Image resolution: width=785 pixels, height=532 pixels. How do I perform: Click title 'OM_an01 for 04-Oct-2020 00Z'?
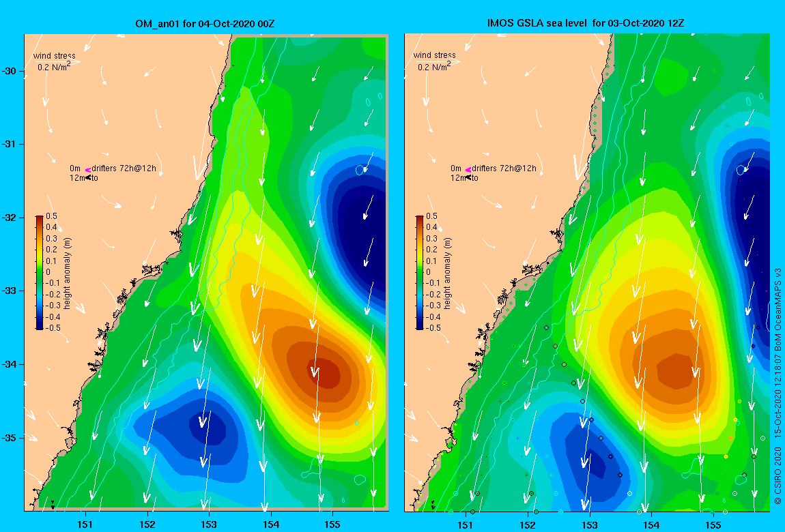click(x=205, y=23)
